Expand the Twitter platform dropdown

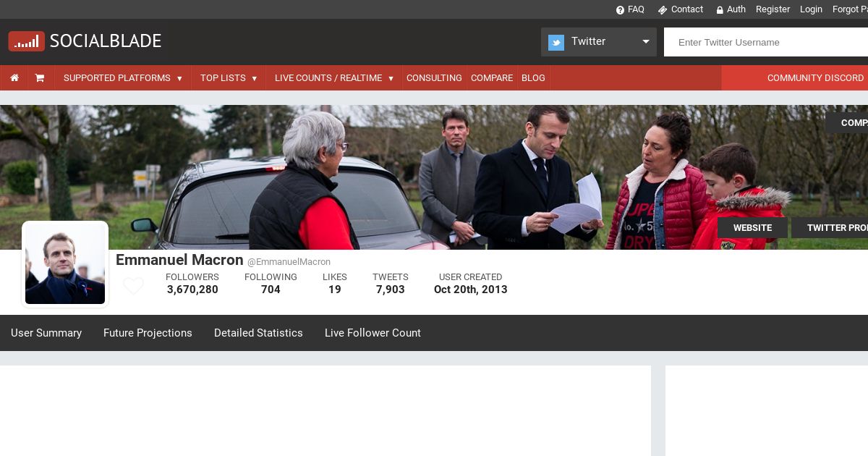click(599, 42)
